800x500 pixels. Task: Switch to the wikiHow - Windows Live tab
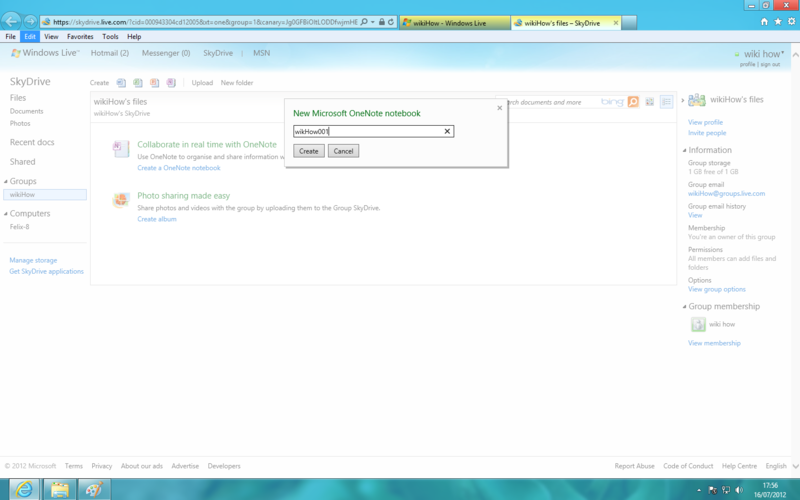tap(452, 22)
